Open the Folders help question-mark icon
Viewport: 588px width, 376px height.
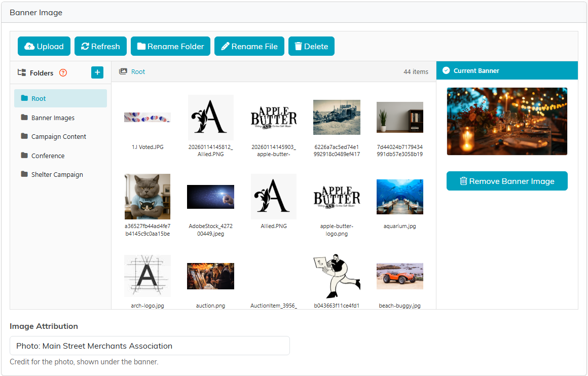pos(63,73)
